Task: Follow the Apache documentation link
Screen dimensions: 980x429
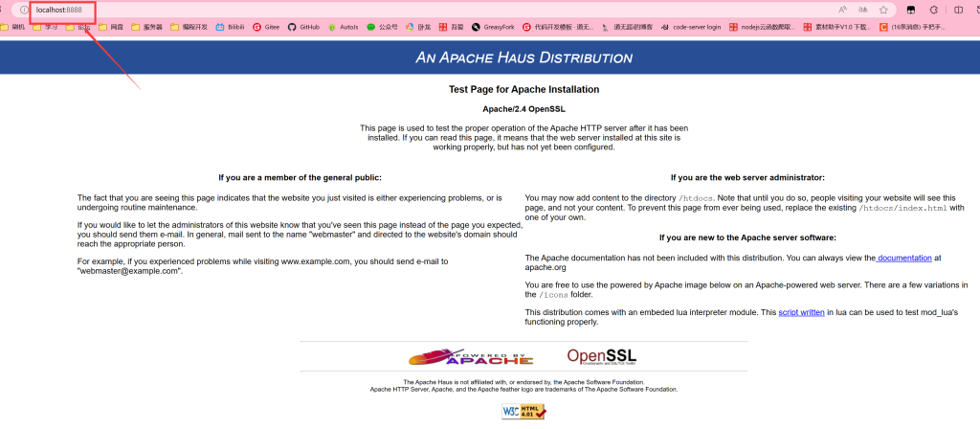Action: (x=903, y=258)
